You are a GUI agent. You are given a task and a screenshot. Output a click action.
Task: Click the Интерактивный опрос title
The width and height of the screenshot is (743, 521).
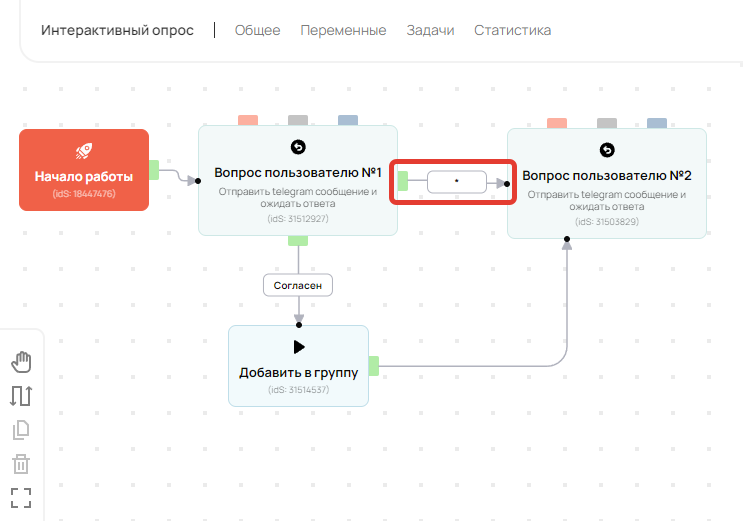117,30
